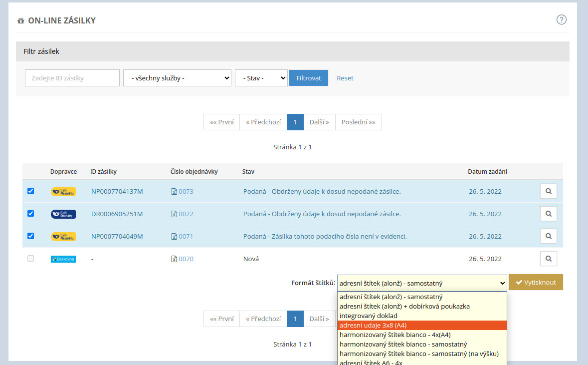Click magnifier icon for shipment NP0007704137M
This screenshot has width=588, height=365.
(x=548, y=191)
